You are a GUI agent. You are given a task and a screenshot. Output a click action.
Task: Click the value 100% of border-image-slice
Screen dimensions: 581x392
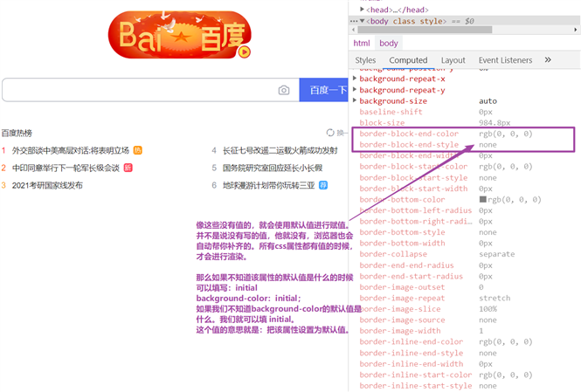[x=488, y=309]
